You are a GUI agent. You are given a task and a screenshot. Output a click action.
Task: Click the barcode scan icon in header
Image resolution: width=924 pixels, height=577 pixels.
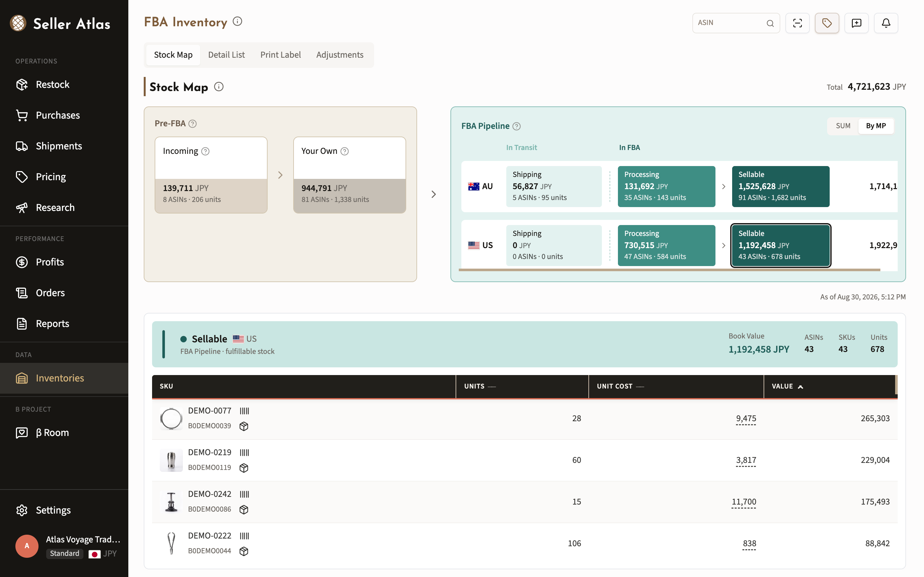[797, 23]
